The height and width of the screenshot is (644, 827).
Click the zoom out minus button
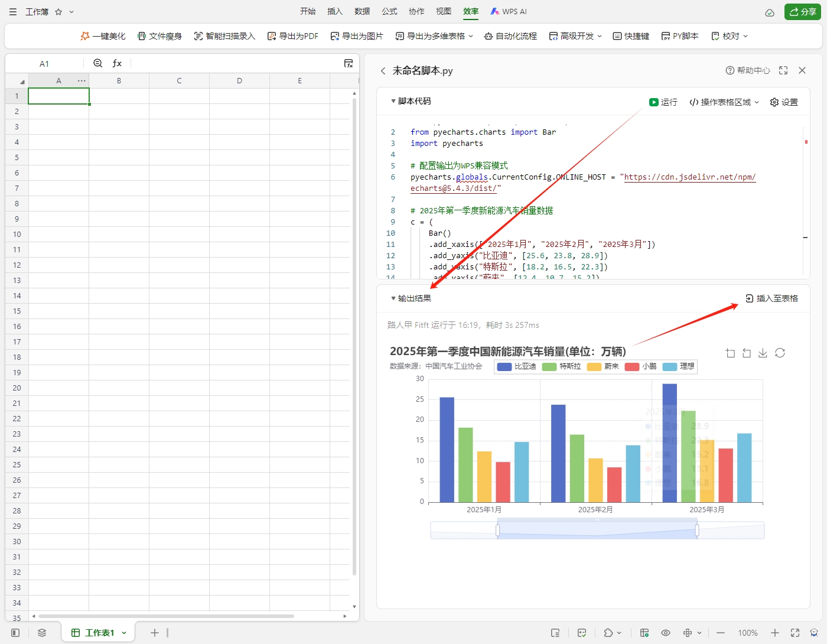(721, 633)
